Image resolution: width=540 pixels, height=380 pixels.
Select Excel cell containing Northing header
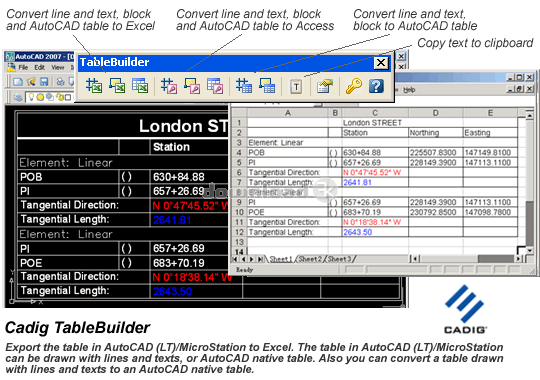point(436,133)
